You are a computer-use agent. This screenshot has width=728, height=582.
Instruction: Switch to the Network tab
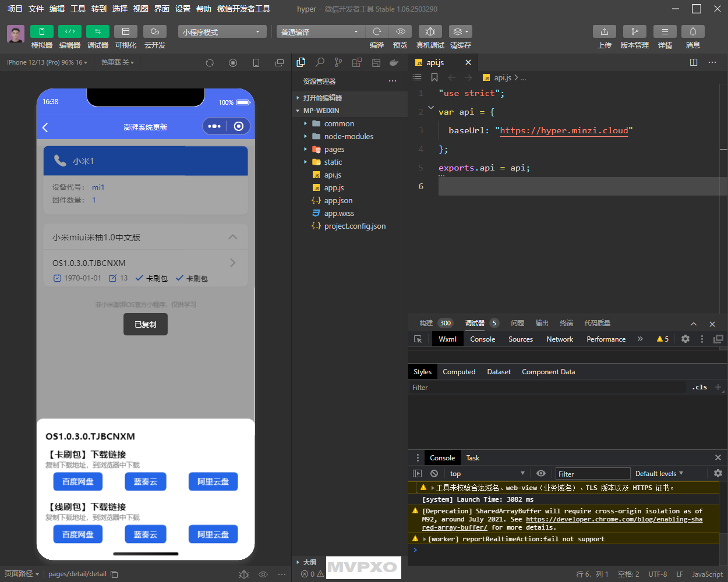[560, 339]
